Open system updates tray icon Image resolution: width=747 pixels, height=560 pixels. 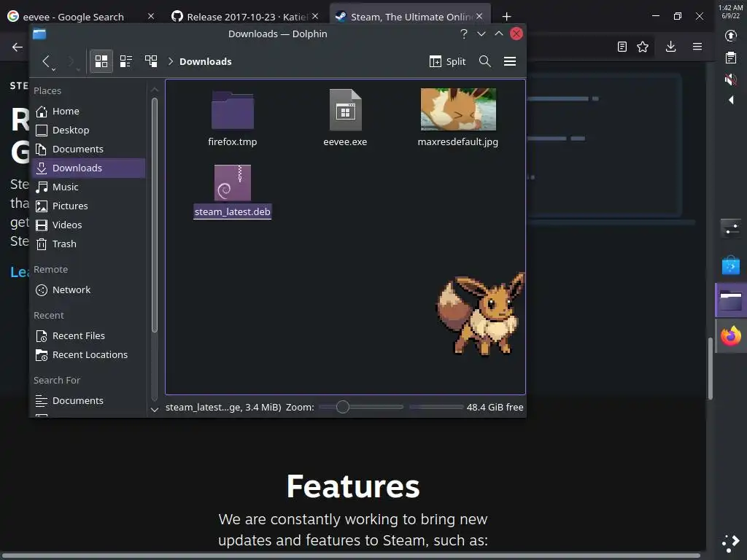tap(731, 36)
